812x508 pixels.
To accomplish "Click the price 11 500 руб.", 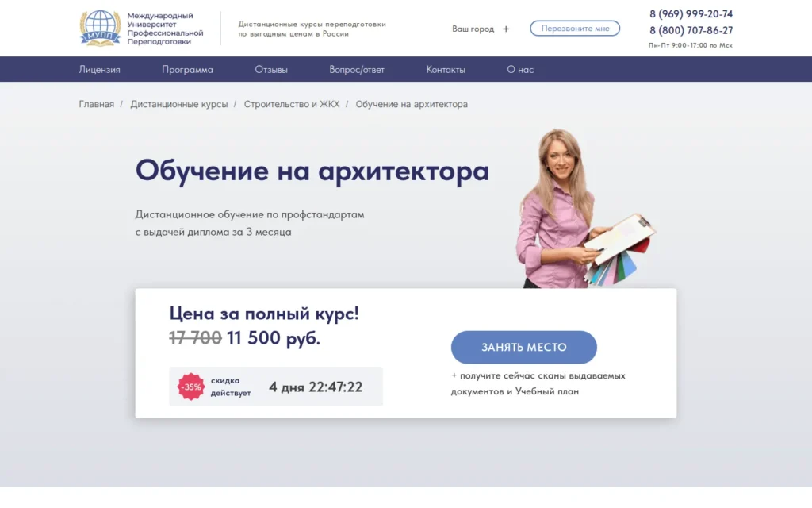I will coord(274,338).
